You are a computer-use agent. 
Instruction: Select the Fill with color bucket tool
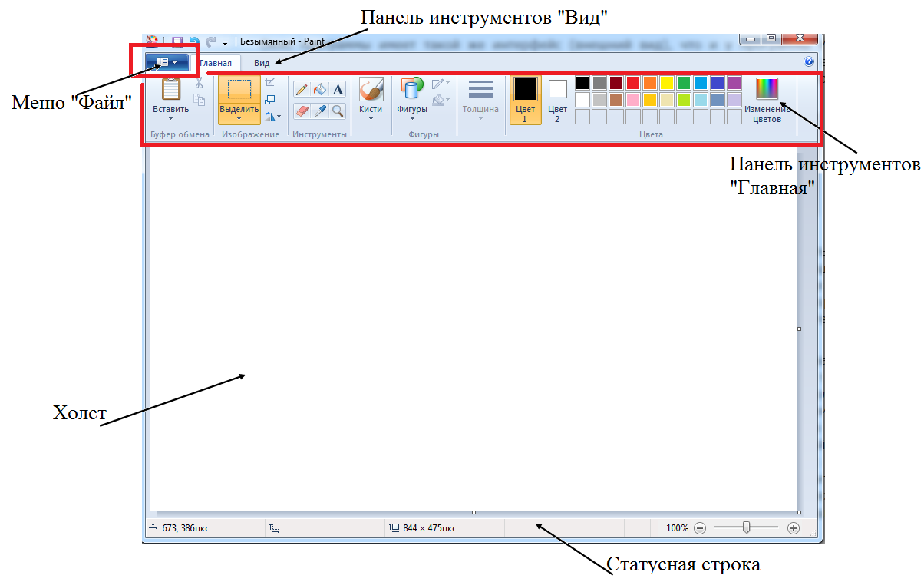tap(320, 90)
